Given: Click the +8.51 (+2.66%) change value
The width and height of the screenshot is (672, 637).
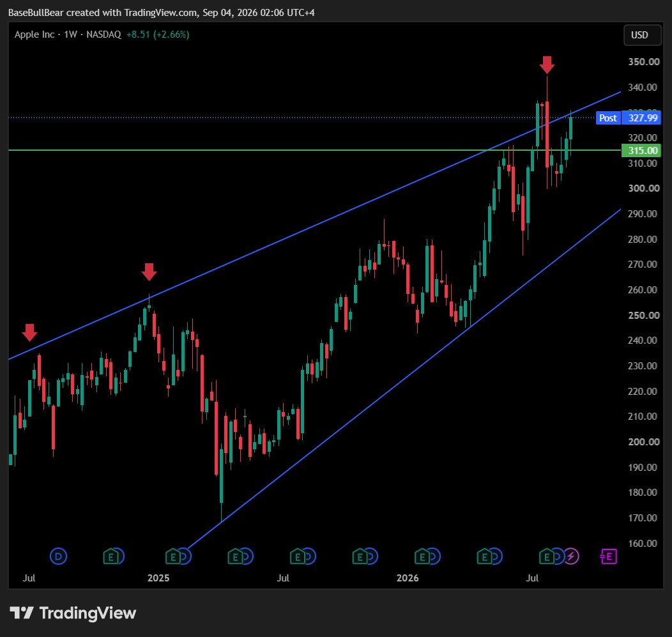Looking at the screenshot, I should (x=158, y=35).
